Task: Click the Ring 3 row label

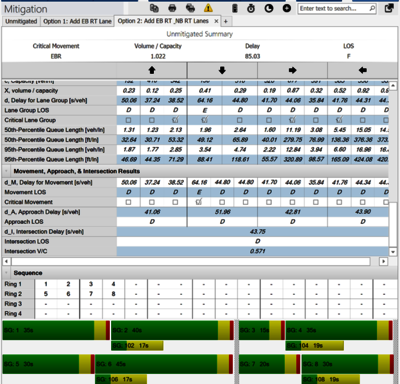Action: [13, 304]
